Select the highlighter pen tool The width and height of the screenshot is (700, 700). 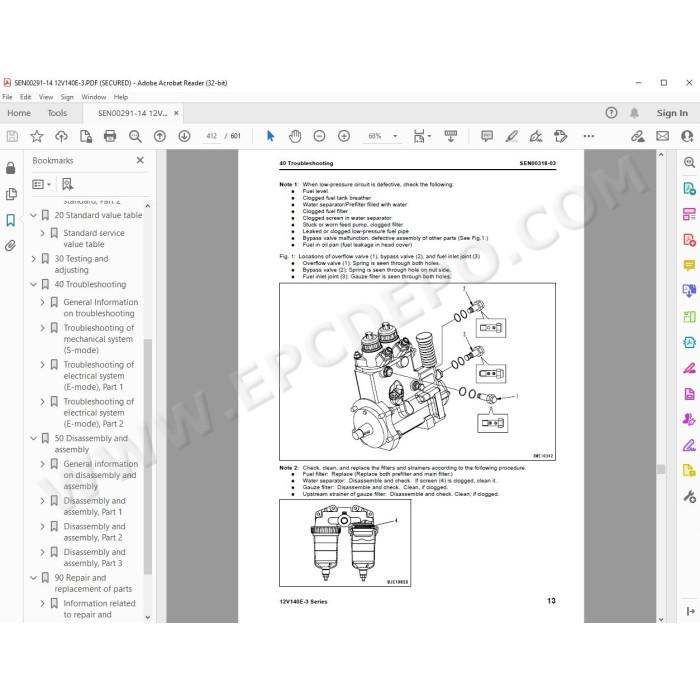point(512,136)
